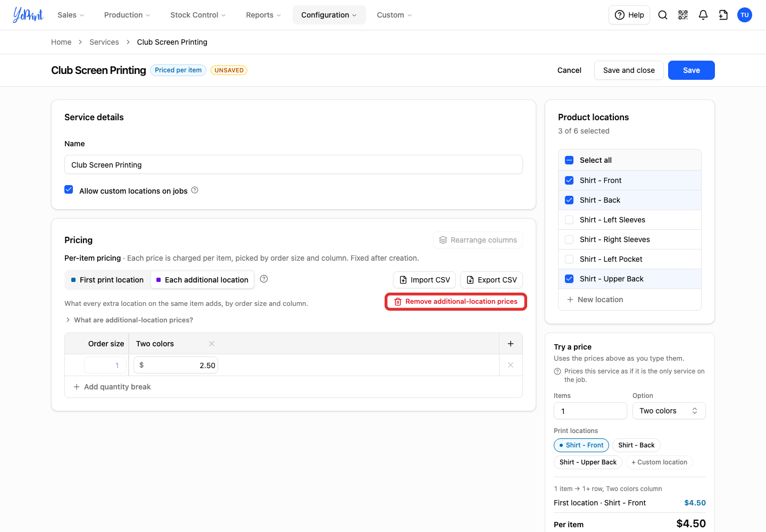The image size is (766, 532).
Task: Open the search icon in header
Action: (663, 15)
